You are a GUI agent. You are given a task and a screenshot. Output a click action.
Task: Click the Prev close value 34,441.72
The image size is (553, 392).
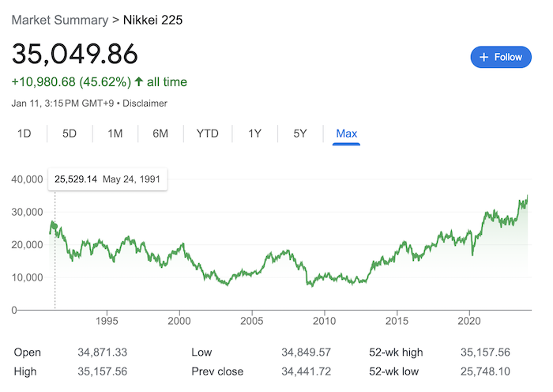pyautogui.click(x=308, y=371)
